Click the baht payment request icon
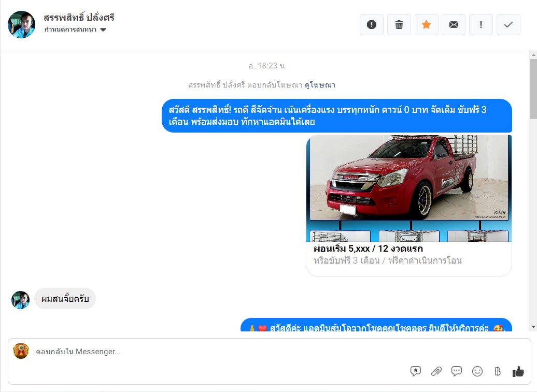This screenshot has height=392, width=537. tap(498, 371)
